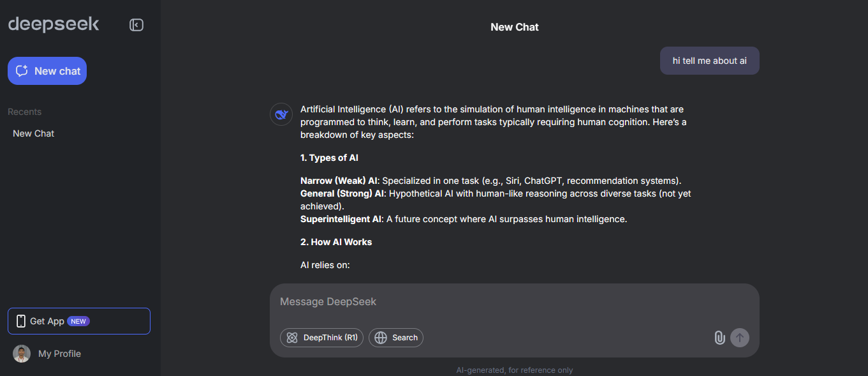
Task: Click the '2. How AI Works' heading
Action: coord(336,242)
